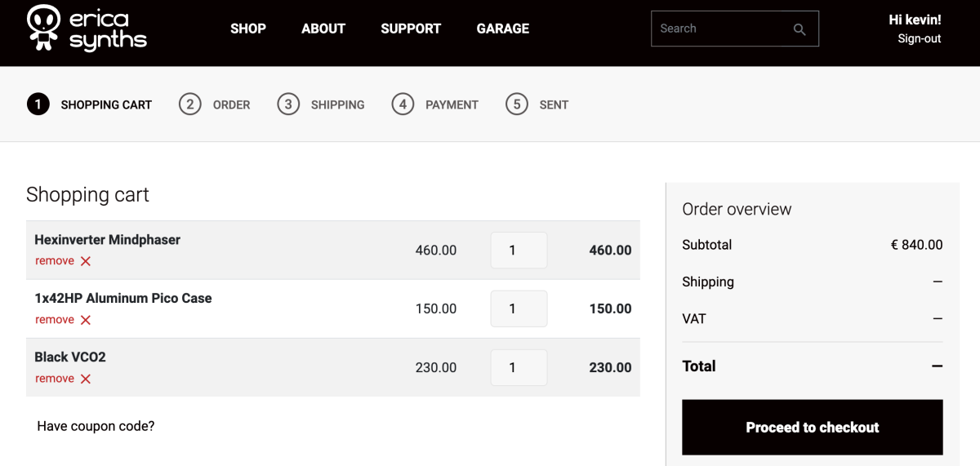Image resolution: width=980 pixels, height=466 pixels.
Task: Open the SUPPORT menu
Action: coord(411,29)
